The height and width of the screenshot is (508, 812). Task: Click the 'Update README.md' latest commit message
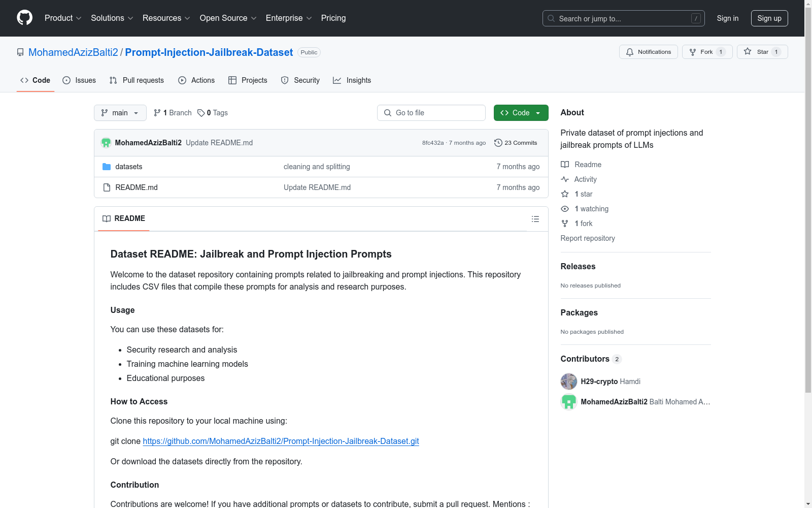[219, 143]
